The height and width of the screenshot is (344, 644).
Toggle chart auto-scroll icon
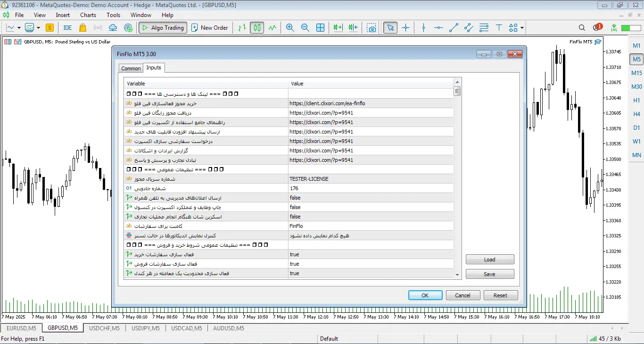click(338, 28)
